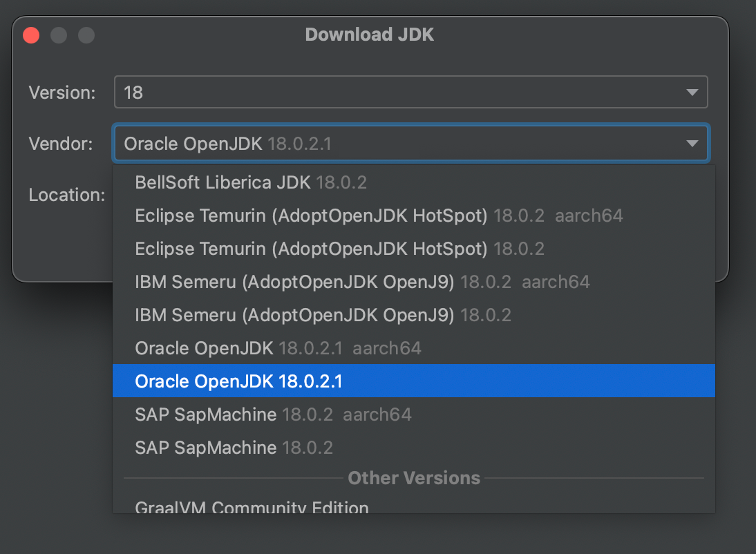Select GraalVM Community Edition under Other Versions
The width and height of the screenshot is (756, 554).
point(414,506)
